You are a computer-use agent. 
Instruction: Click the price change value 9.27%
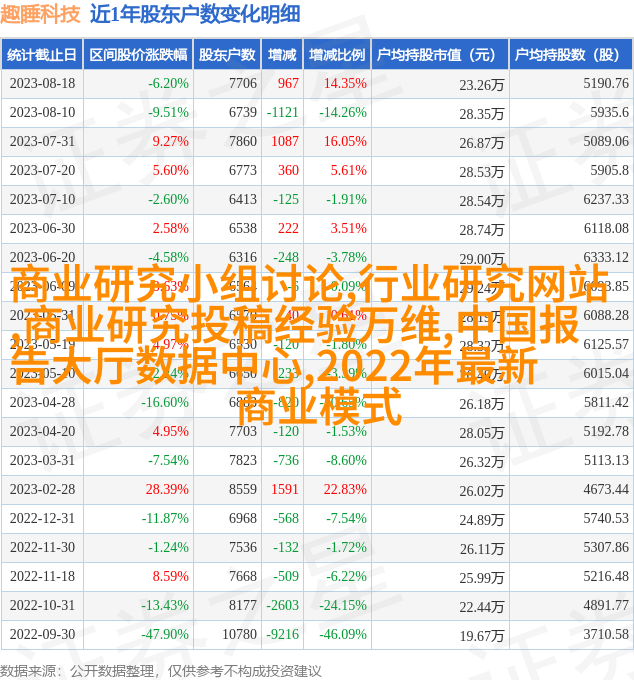pyautogui.click(x=170, y=141)
